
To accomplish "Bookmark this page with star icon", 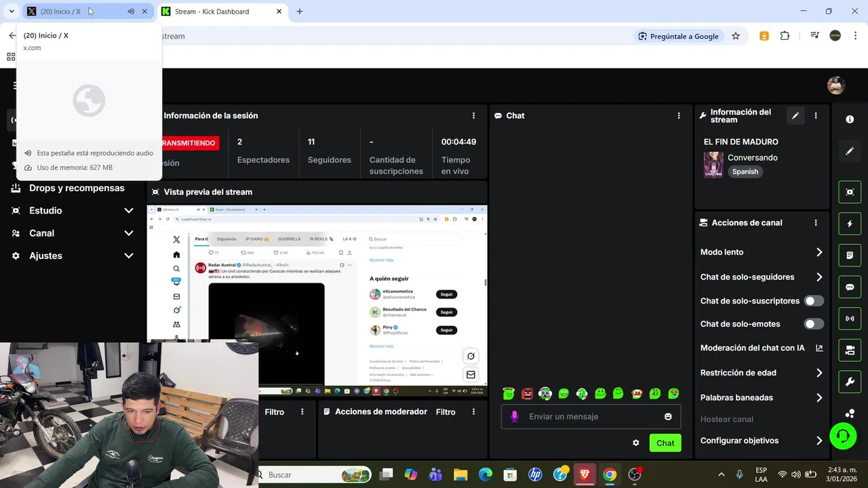I will point(736,36).
